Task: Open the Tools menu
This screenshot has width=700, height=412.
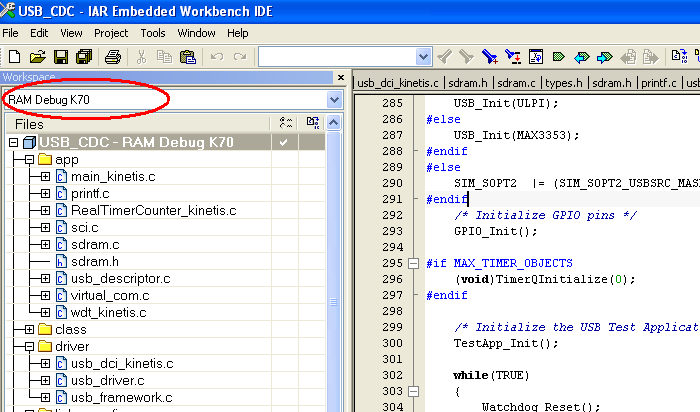Action: pos(153,33)
